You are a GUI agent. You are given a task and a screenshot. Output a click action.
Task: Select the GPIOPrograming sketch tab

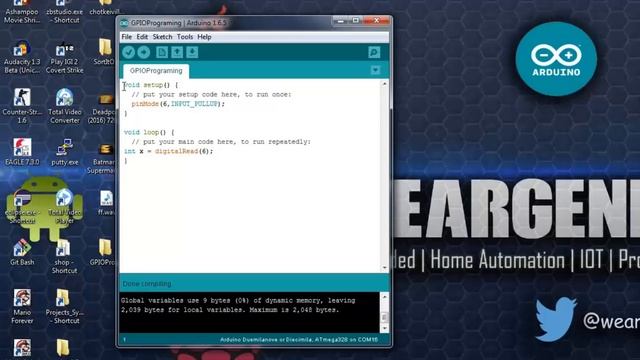click(156, 71)
